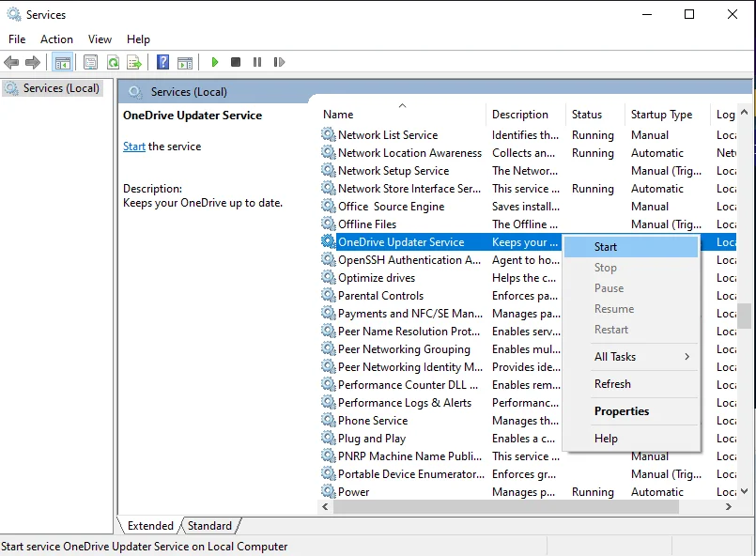Open the Action menu
The width and height of the screenshot is (756, 556).
click(x=56, y=39)
